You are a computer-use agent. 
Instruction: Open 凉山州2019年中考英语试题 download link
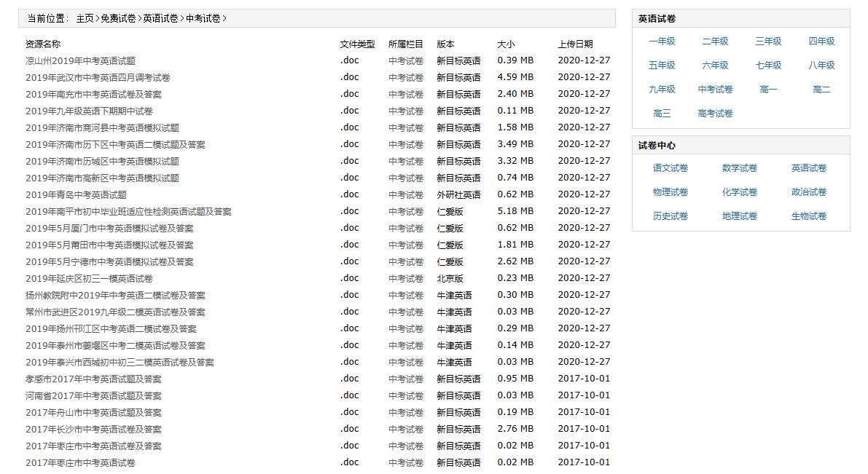point(80,60)
